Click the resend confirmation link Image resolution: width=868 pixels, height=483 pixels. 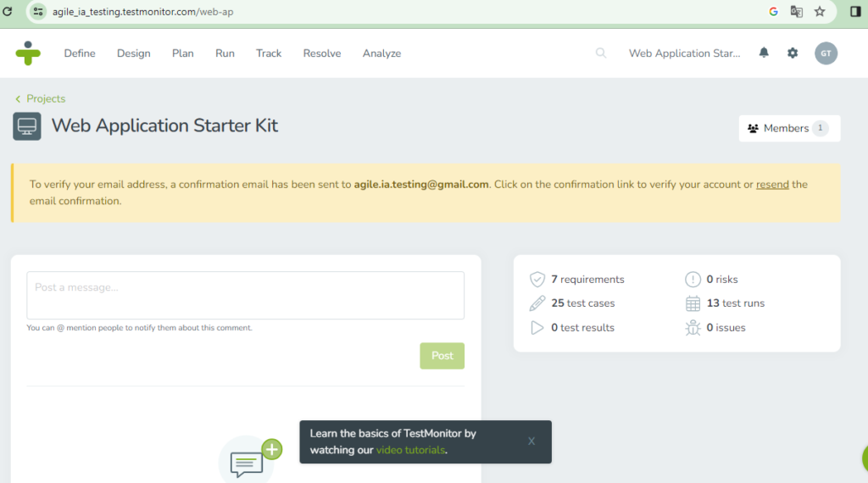tap(772, 184)
